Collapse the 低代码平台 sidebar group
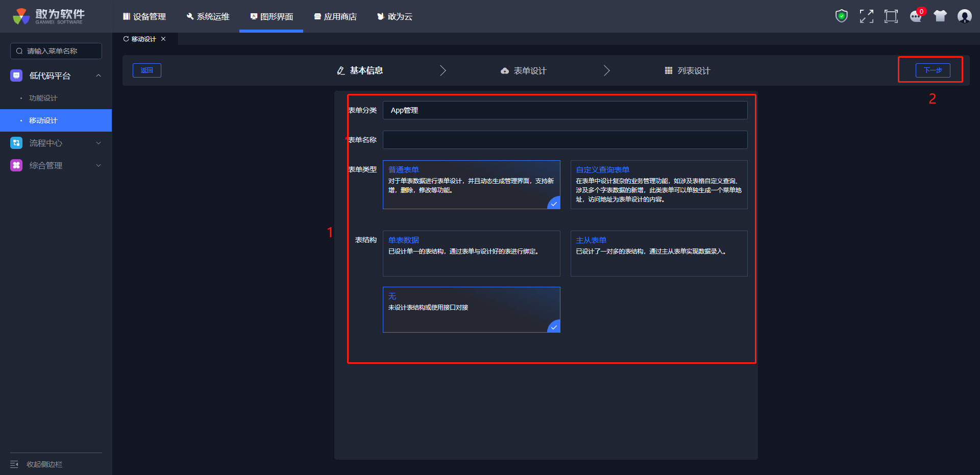 (56, 76)
